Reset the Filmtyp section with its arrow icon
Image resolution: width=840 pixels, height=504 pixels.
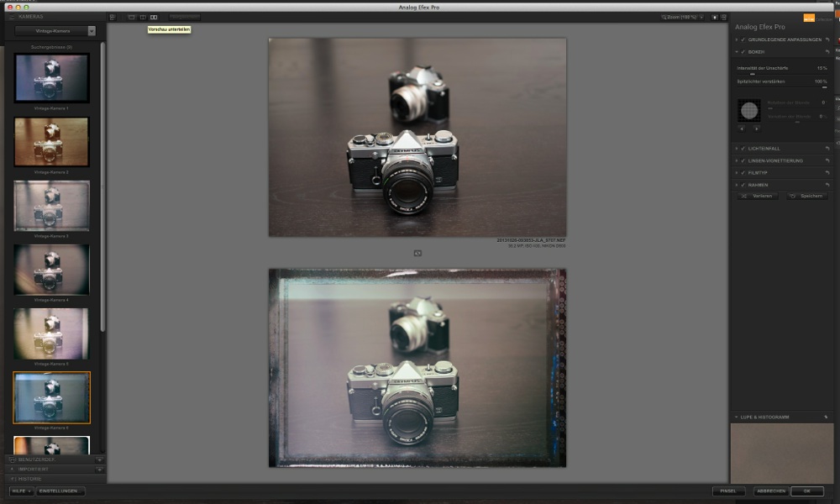pyautogui.click(x=827, y=172)
